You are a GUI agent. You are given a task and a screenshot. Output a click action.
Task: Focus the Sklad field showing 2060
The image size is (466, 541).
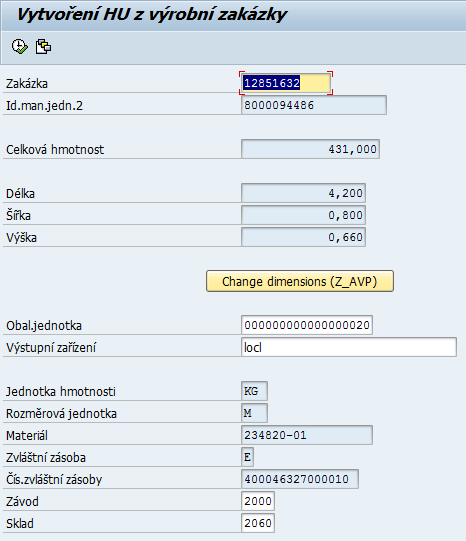[258, 523]
